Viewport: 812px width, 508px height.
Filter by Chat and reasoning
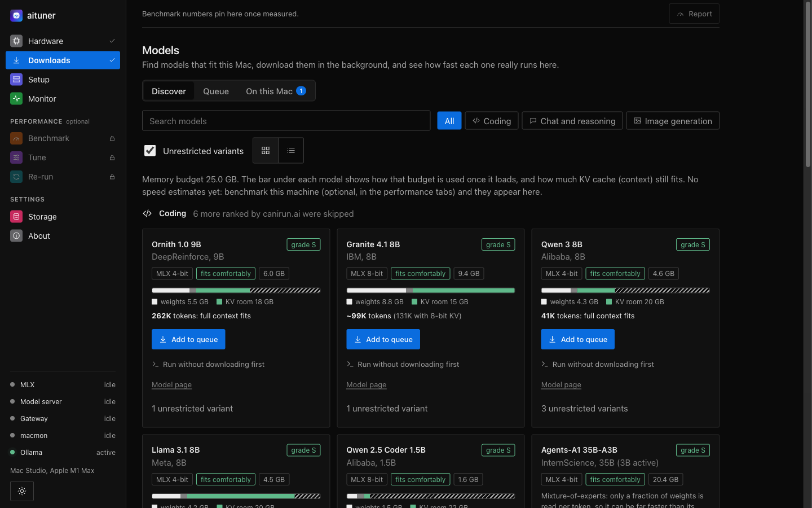[x=572, y=121]
